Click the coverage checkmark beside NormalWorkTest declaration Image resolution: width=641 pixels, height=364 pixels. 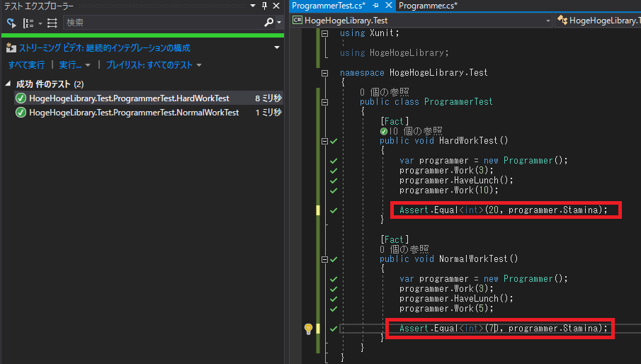334,259
